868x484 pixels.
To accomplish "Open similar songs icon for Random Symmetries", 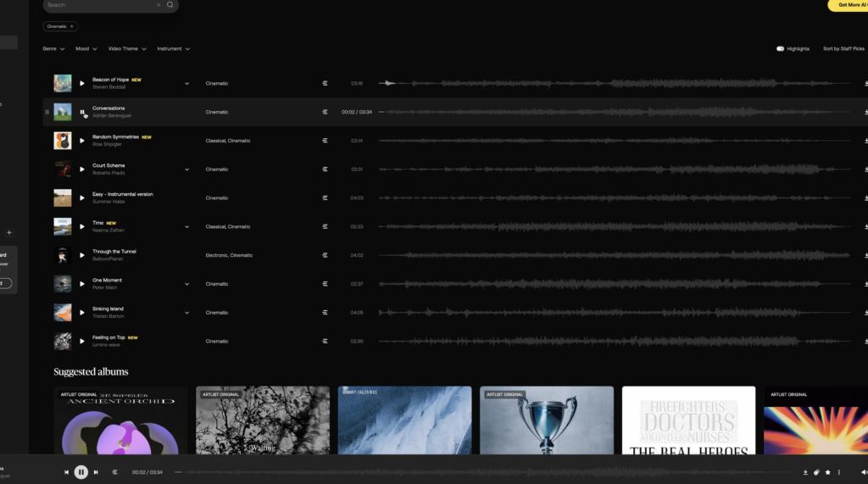I will (325, 141).
